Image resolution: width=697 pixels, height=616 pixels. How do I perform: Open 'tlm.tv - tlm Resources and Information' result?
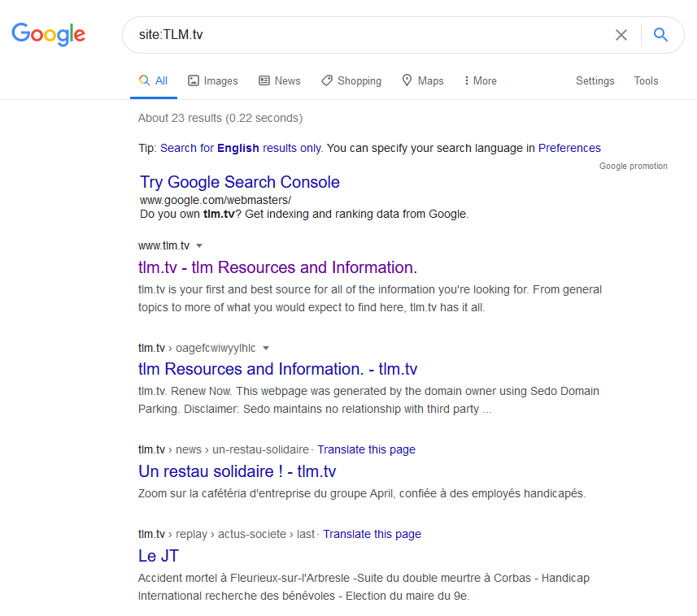coord(277,267)
